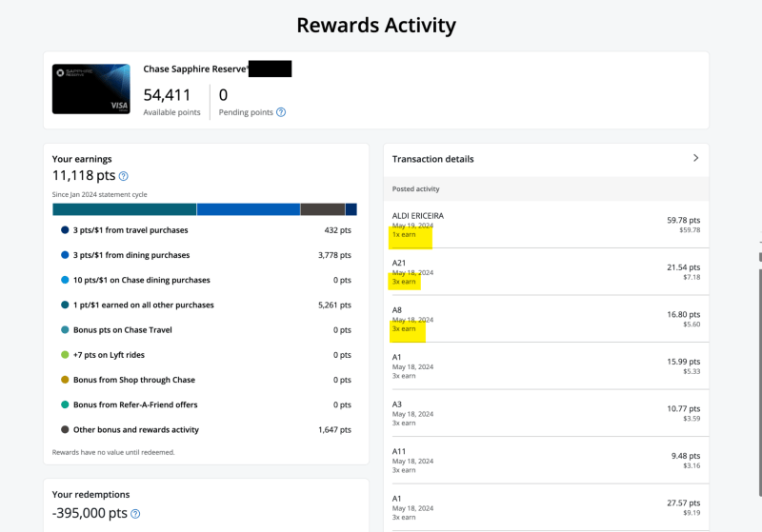The image size is (762, 532).
Task: Open the A8 transaction row
Action: click(x=546, y=319)
